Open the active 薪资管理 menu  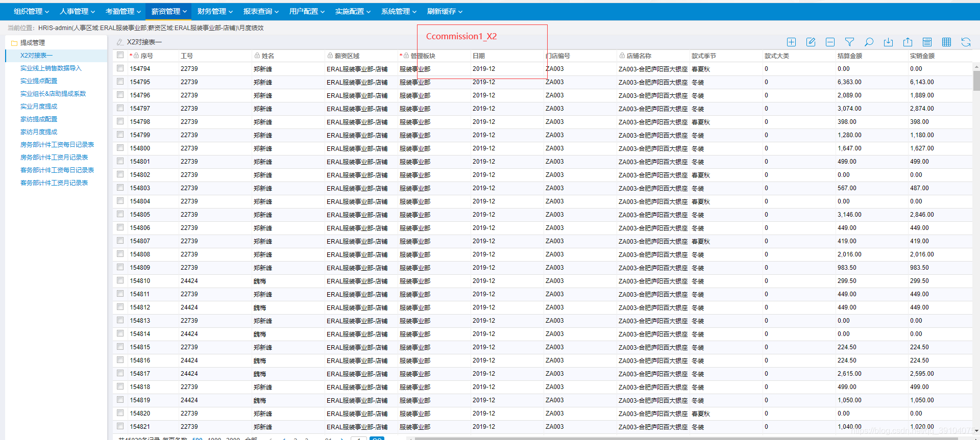tap(169, 11)
